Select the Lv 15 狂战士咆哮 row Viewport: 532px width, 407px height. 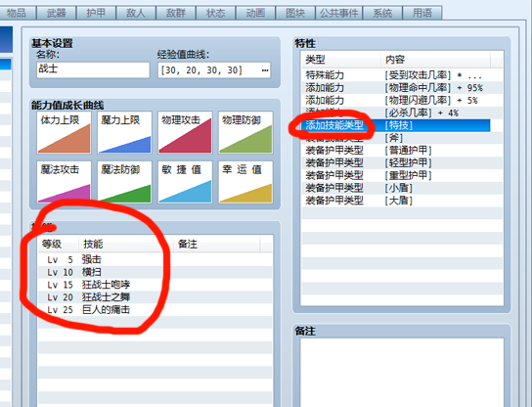coord(155,285)
